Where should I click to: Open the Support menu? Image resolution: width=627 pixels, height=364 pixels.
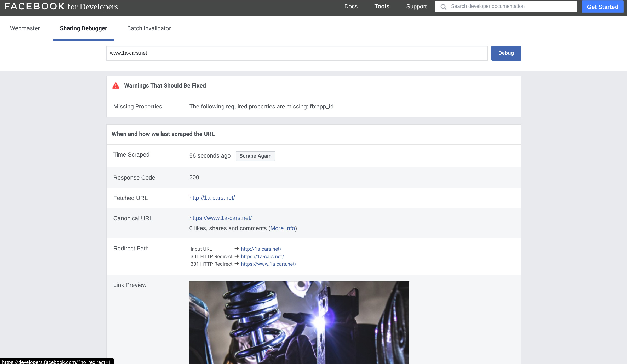click(416, 7)
